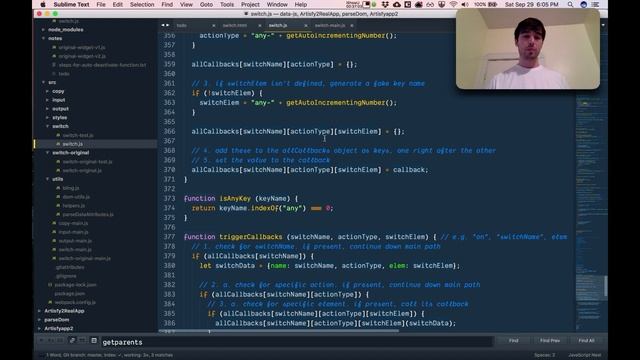Collapse the switch folder
640x360 pixels.
48,127
